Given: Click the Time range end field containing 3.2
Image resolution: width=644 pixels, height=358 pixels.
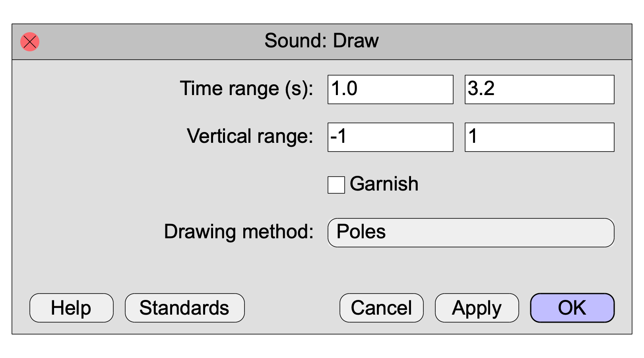Looking at the screenshot, I should coord(539,89).
